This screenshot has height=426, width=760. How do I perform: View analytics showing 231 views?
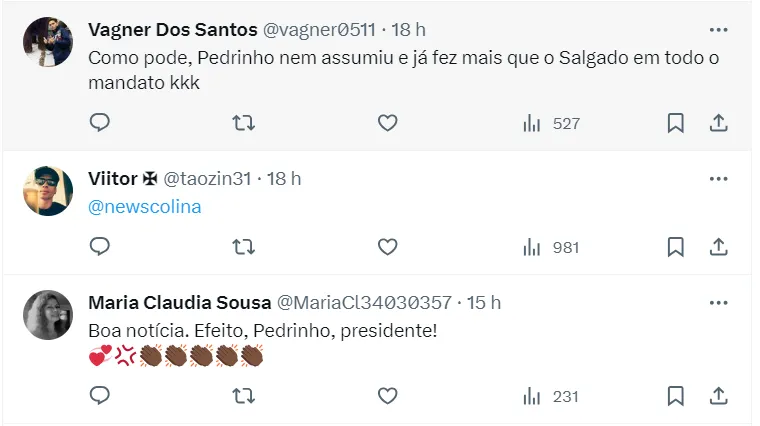[551, 396]
